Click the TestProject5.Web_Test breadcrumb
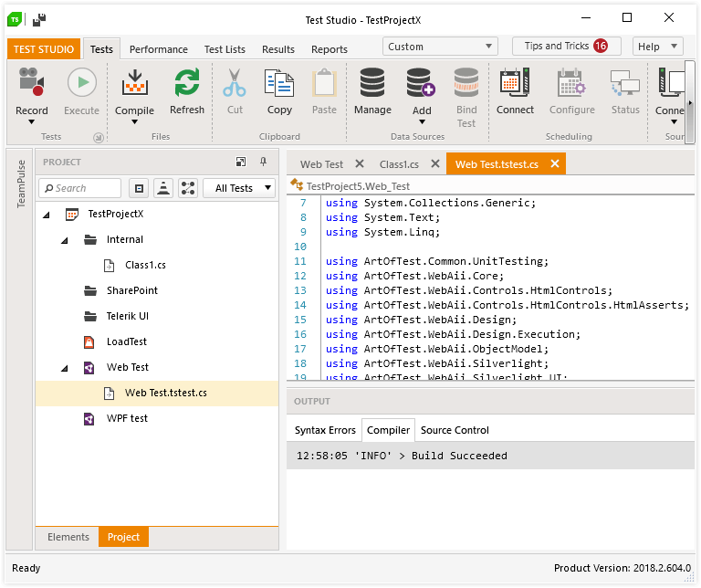This screenshot has height=588, width=701. pyautogui.click(x=358, y=186)
